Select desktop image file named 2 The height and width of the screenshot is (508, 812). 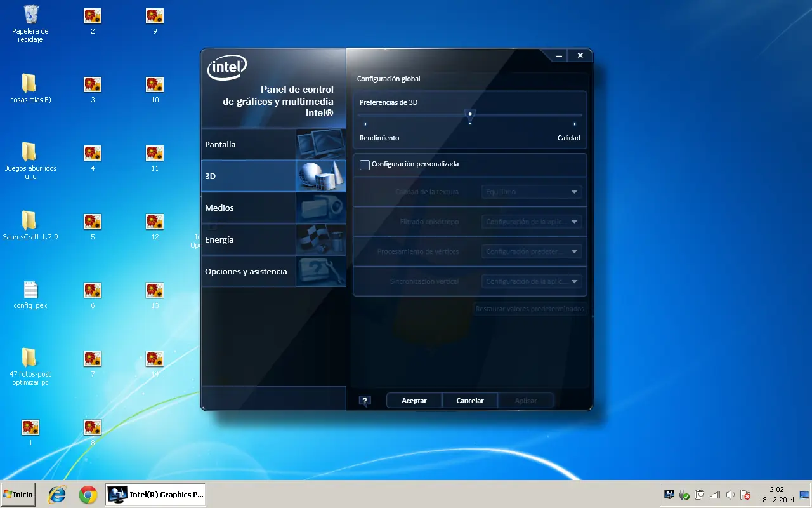point(93,20)
